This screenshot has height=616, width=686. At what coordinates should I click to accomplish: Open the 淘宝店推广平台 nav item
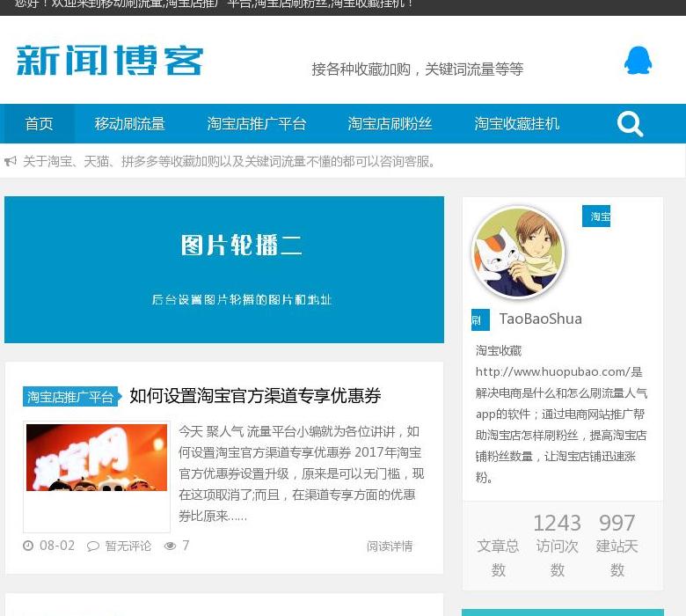coord(257,123)
